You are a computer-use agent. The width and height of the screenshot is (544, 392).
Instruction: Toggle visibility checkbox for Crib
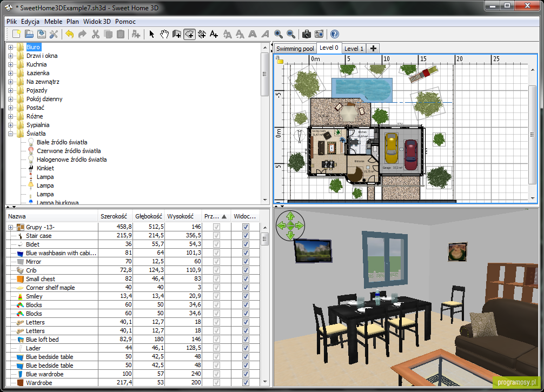point(246,270)
